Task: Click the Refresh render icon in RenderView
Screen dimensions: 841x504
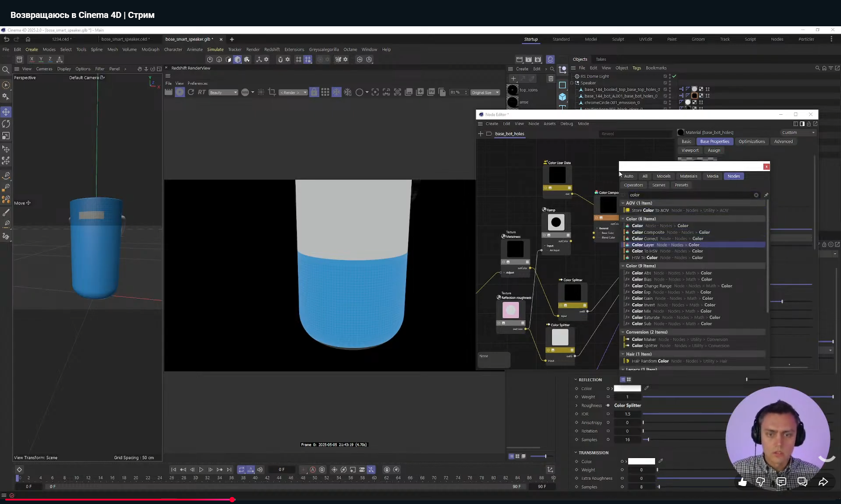Action: [x=191, y=92]
